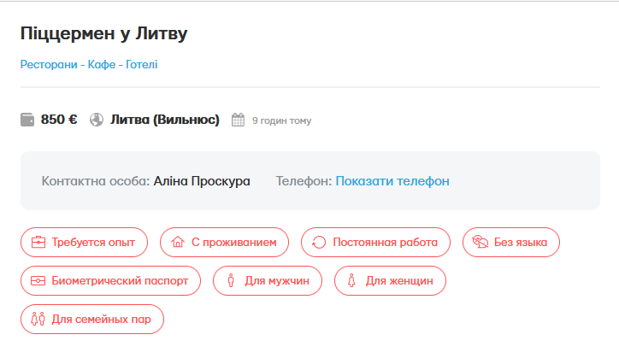Click the Піццермен у Литву job title

(103, 34)
